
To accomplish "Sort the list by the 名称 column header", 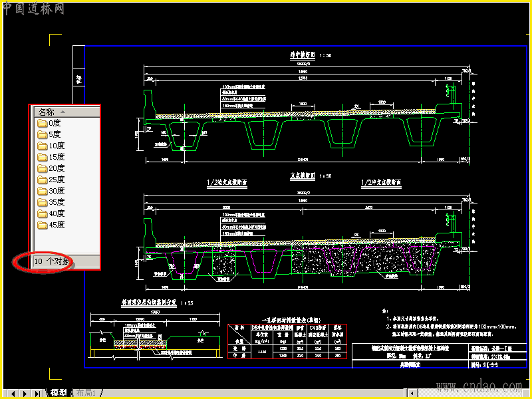I will coord(67,112).
